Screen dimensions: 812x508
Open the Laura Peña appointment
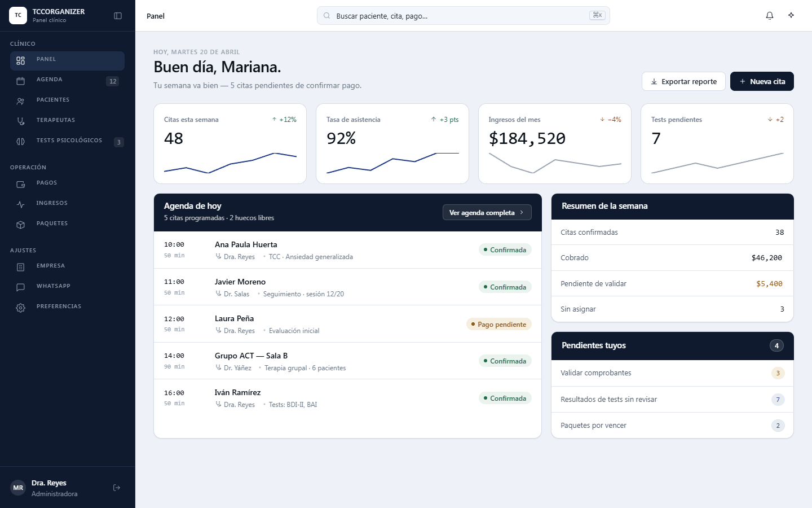point(347,324)
